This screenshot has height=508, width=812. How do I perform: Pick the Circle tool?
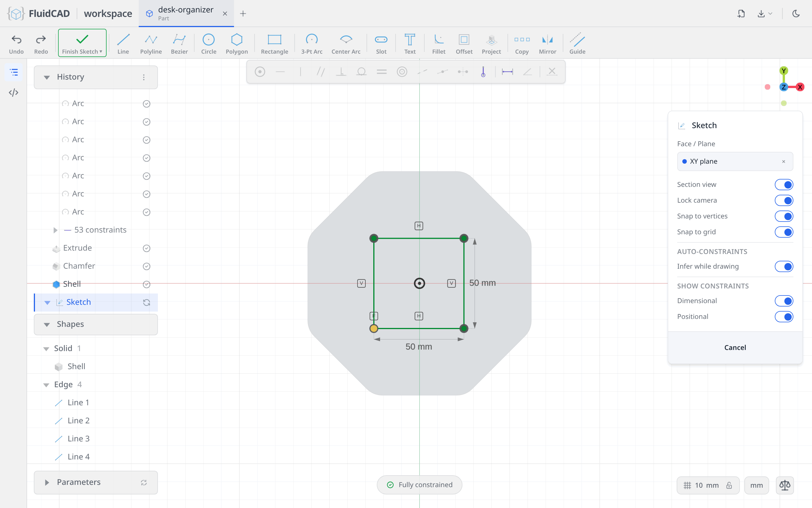click(208, 44)
